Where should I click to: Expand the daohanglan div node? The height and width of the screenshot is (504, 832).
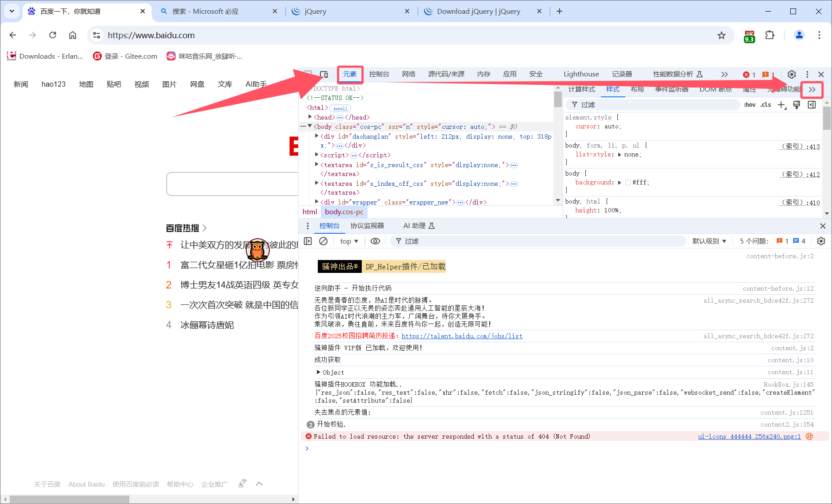[316, 136]
